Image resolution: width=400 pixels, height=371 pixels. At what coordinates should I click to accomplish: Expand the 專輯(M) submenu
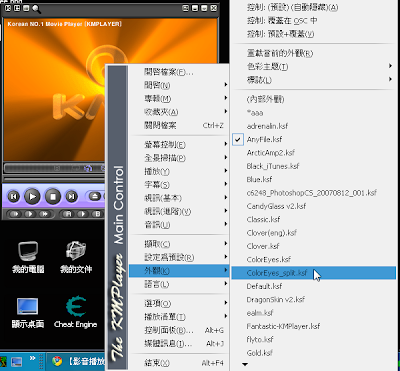(x=179, y=99)
